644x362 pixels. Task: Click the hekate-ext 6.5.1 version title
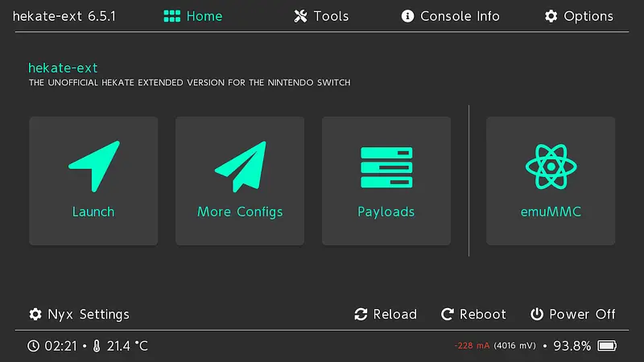64,16
